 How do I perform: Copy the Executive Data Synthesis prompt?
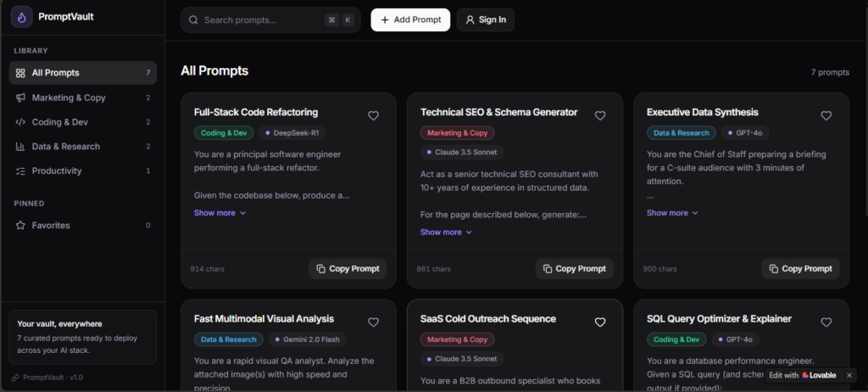(x=800, y=269)
